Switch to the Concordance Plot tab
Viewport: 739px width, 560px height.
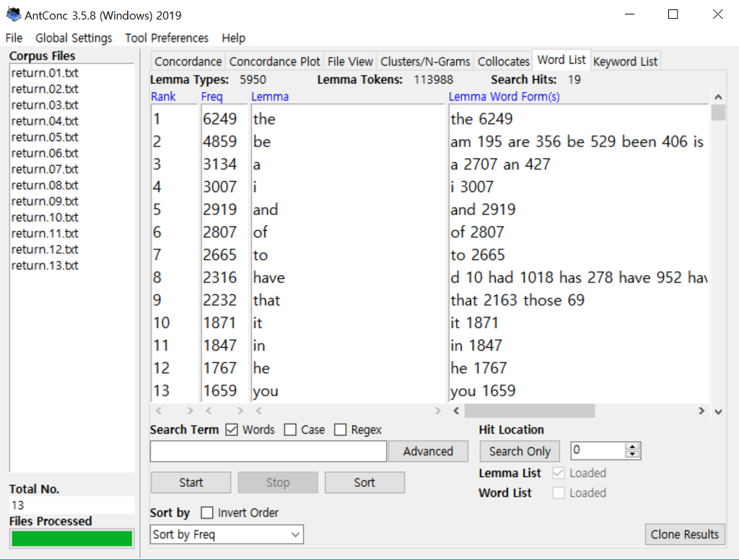click(275, 61)
